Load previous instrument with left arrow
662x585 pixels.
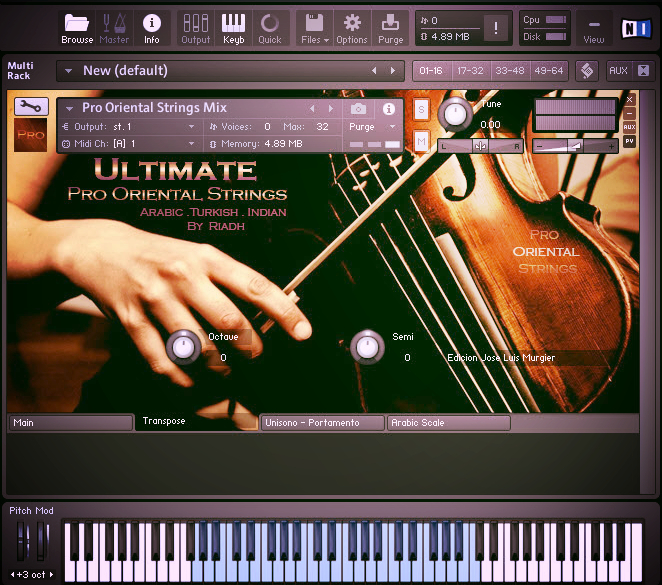point(312,109)
